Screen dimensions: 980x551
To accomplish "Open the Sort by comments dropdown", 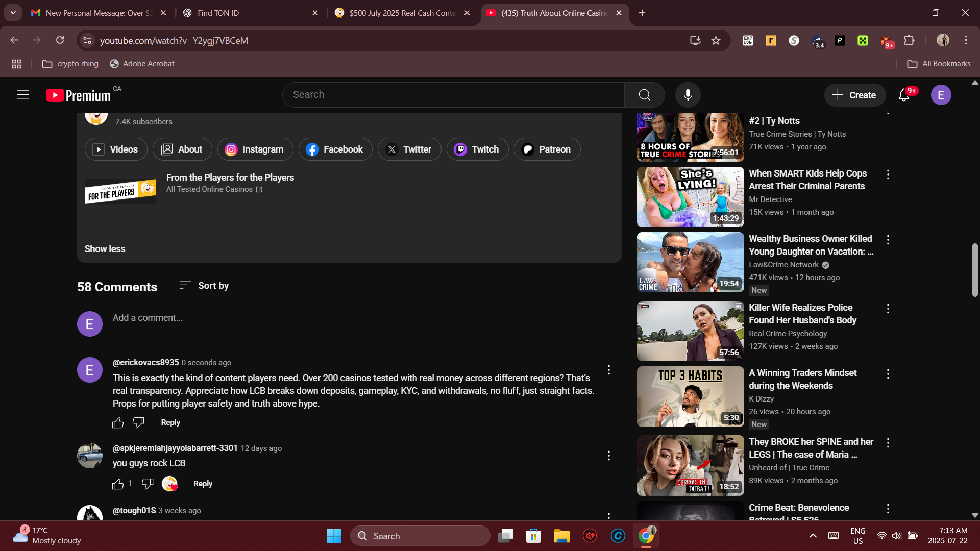I will [204, 286].
